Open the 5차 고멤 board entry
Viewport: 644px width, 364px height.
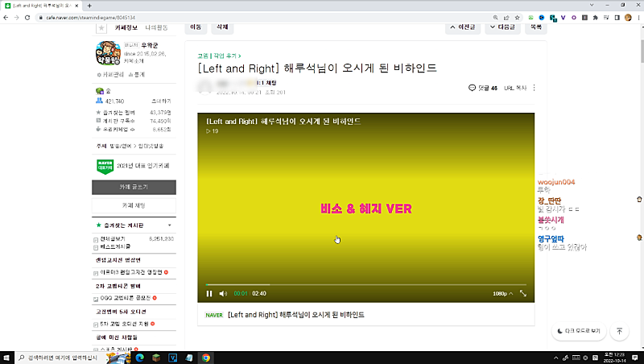pyautogui.click(x=125, y=325)
